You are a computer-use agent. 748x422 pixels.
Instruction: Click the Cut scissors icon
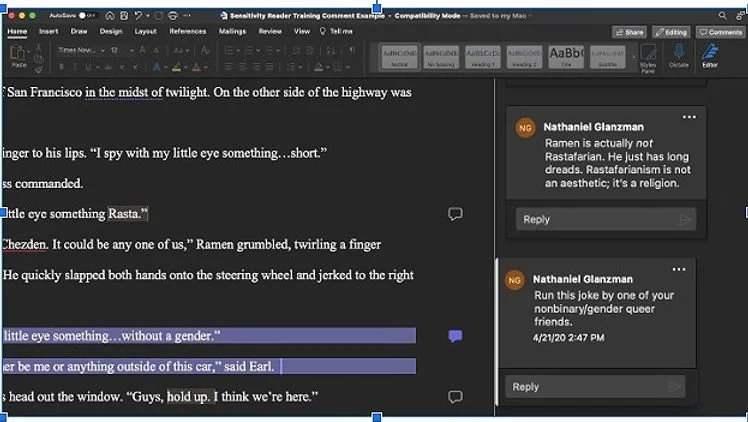pyautogui.click(x=39, y=48)
